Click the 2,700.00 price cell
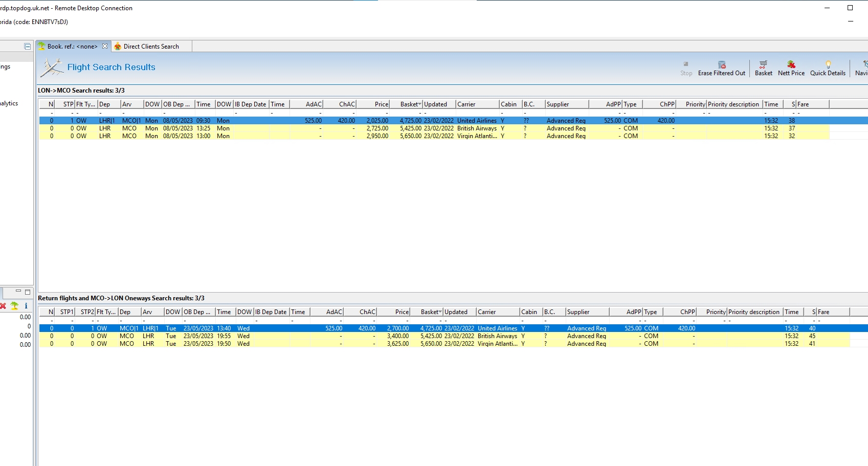The image size is (868, 466). click(x=398, y=328)
